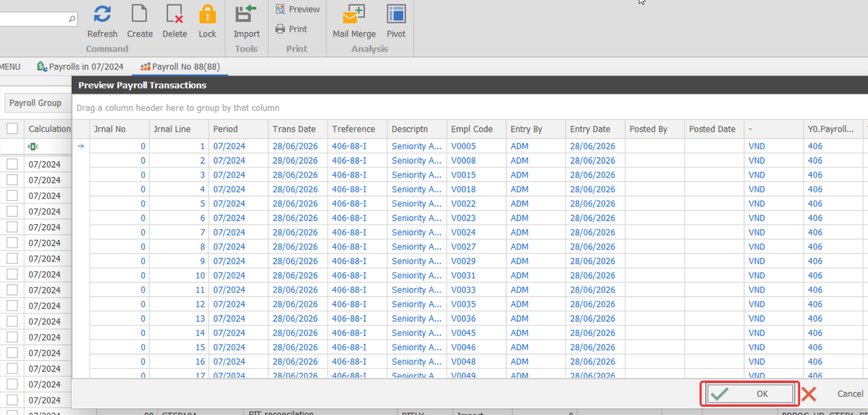Select employee code V0018 cell

[476, 189]
